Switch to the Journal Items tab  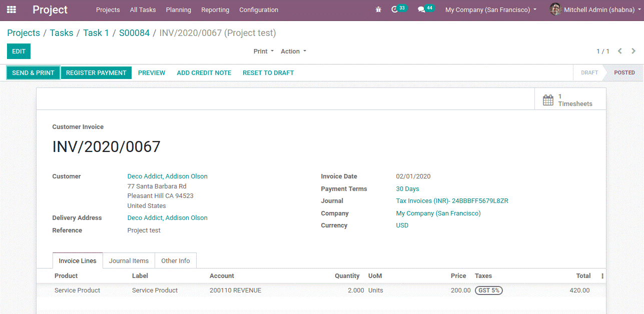[129, 260]
